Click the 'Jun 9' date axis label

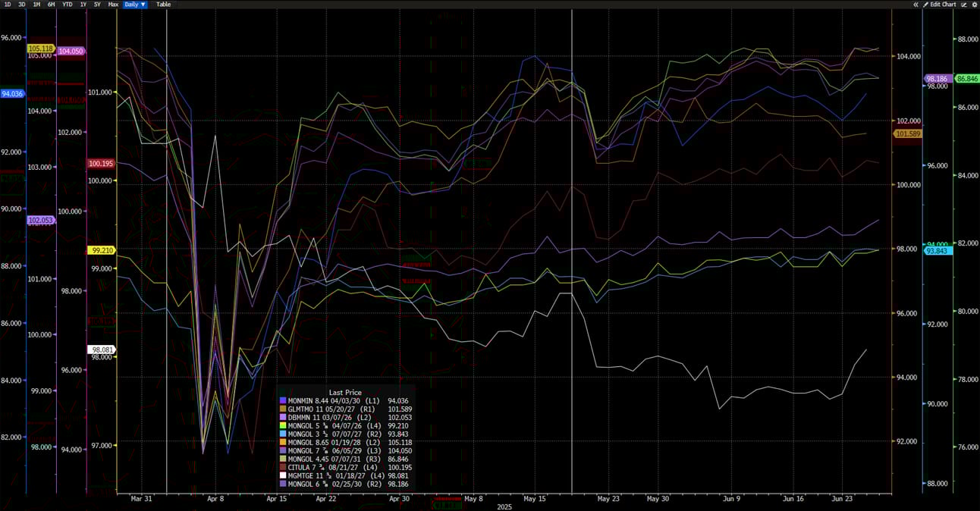[x=732, y=499]
